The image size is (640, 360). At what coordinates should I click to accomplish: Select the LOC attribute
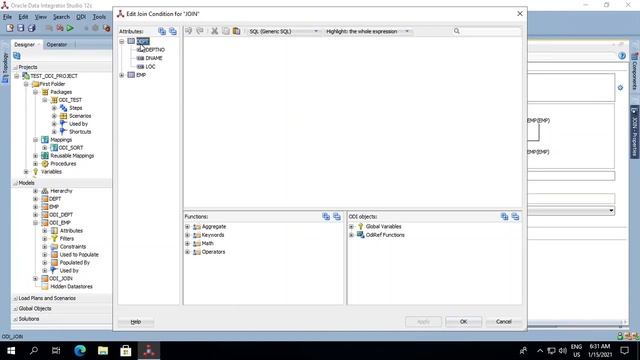pyautogui.click(x=150, y=67)
